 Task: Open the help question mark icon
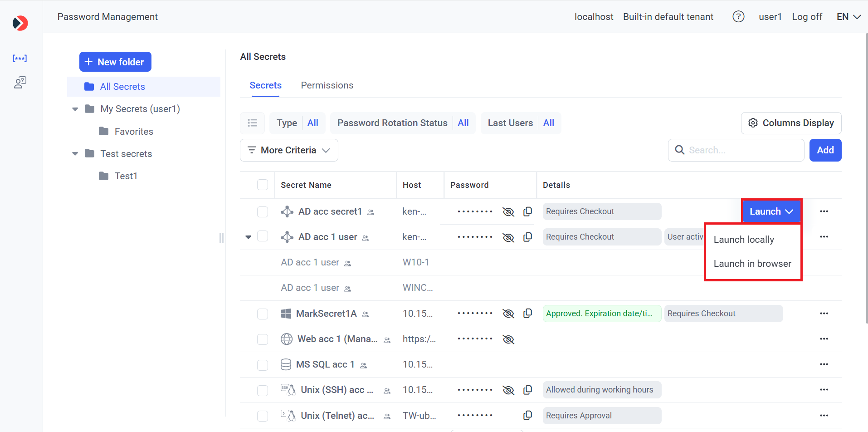pos(738,17)
